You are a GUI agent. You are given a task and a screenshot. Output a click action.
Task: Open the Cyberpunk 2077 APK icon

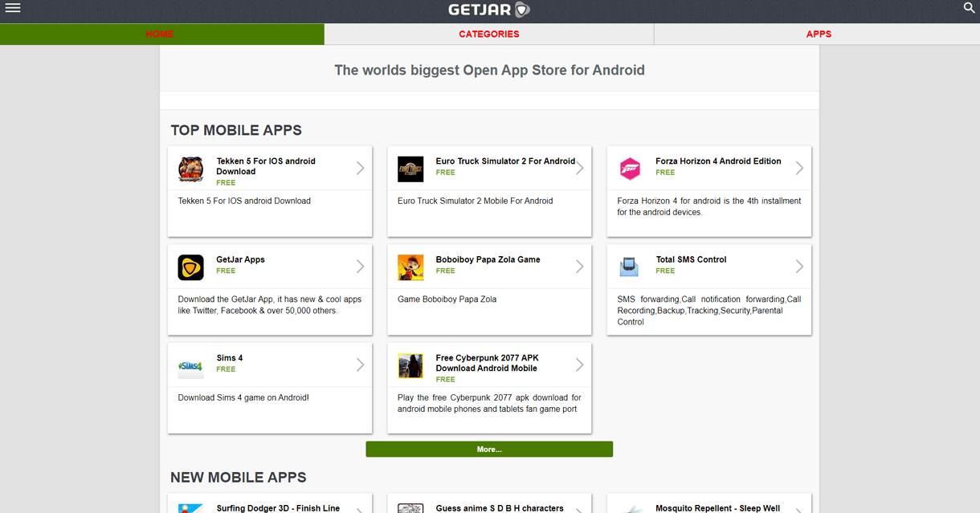(410, 366)
